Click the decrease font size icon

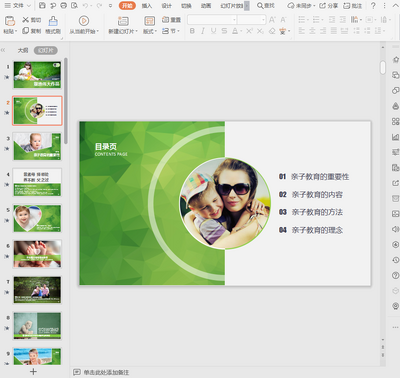click(x=283, y=20)
